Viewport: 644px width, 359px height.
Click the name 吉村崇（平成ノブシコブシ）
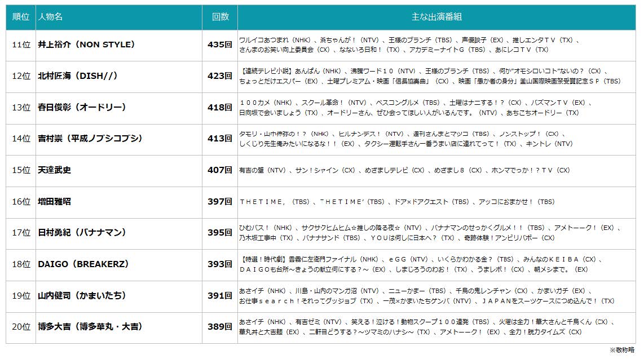tap(90, 139)
